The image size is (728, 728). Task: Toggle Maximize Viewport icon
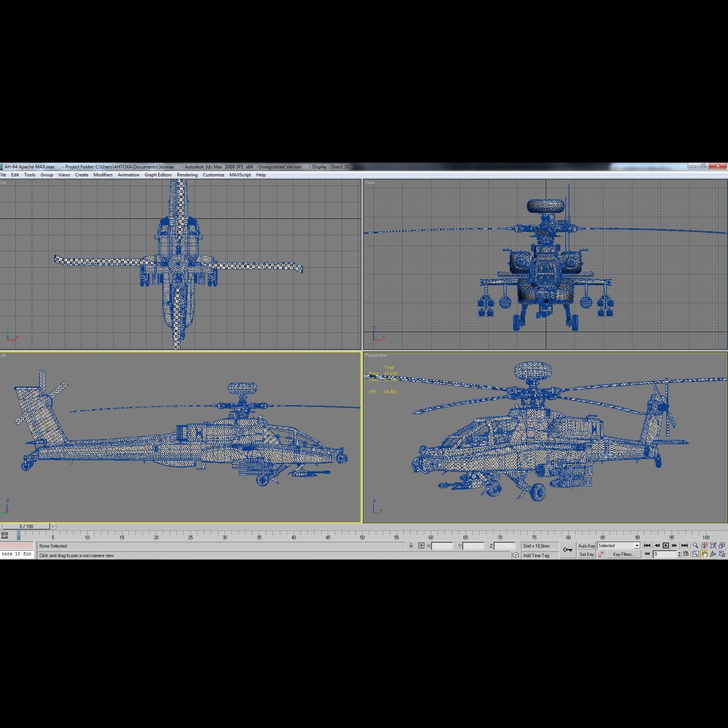(723, 554)
